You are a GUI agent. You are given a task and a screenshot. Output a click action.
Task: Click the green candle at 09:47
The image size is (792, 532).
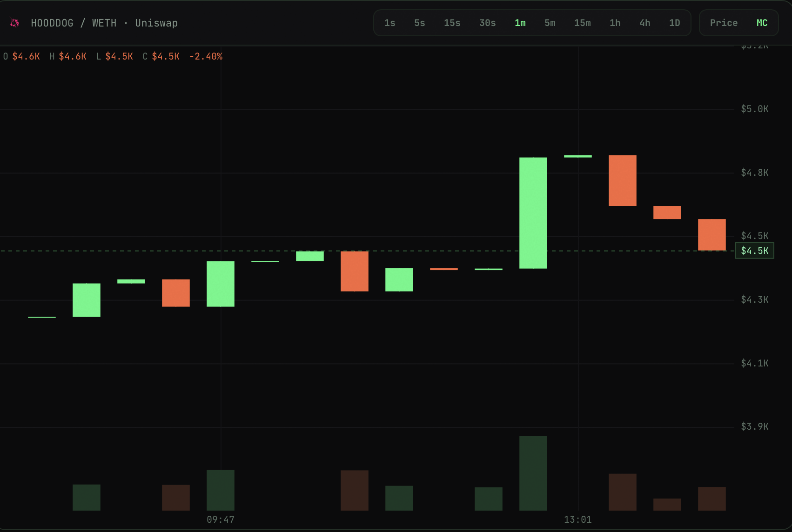[221, 284]
